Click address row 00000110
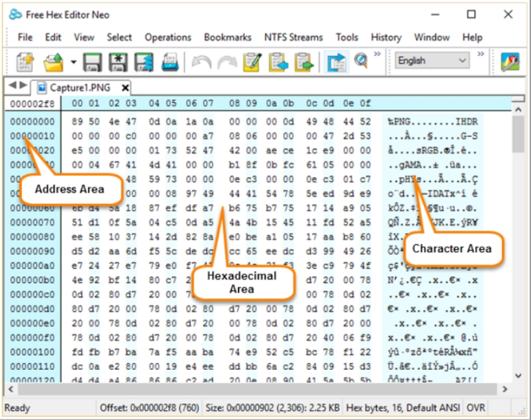 point(32,367)
